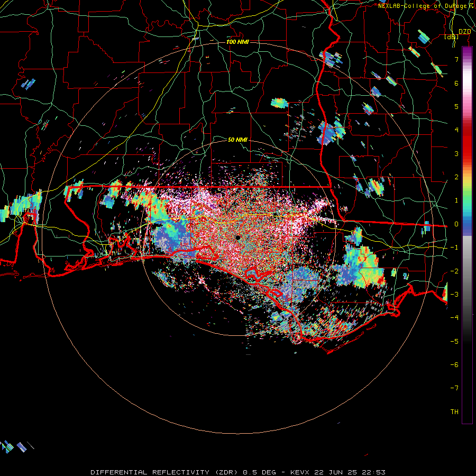476x476 pixels.
Task: Click the "6" value on color scale
Action: pos(456,83)
